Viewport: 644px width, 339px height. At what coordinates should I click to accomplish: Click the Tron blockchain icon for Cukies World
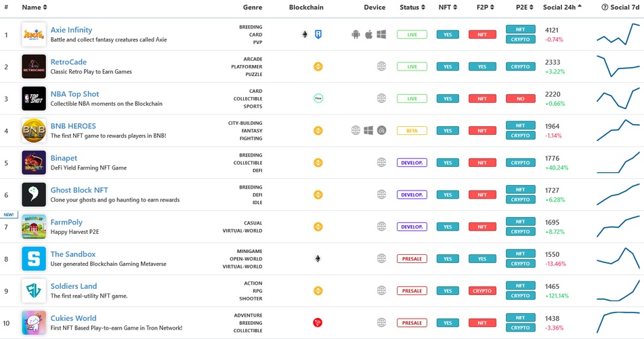tap(317, 323)
